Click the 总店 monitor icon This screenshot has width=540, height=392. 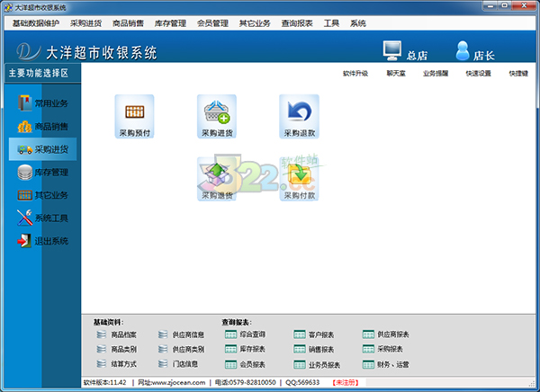(x=392, y=50)
